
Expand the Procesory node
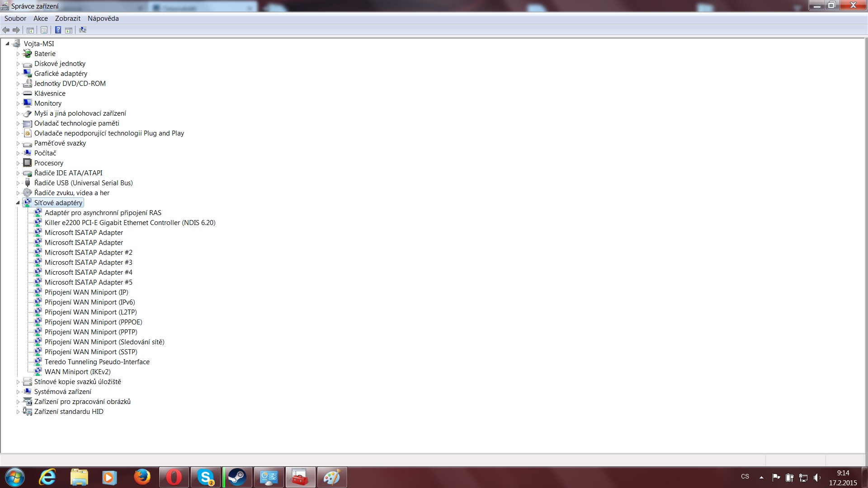[18, 163]
